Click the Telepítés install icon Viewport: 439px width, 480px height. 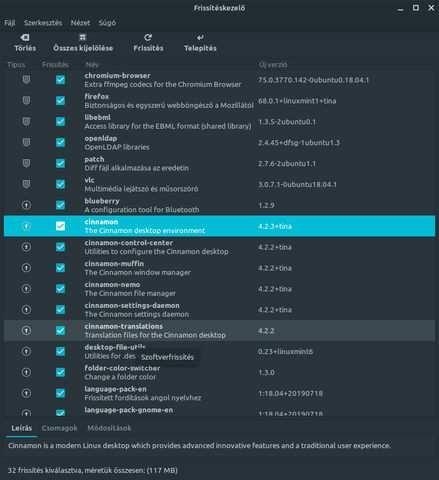tap(200, 37)
